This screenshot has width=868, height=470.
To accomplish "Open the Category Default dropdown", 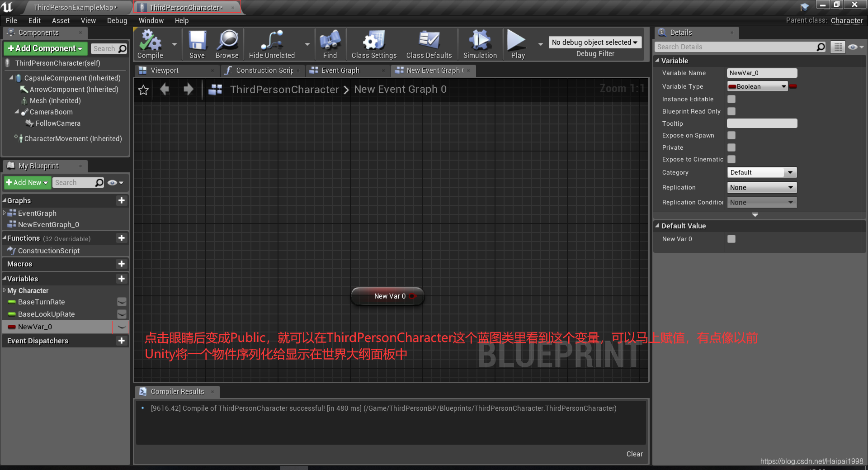I will (762, 172).
